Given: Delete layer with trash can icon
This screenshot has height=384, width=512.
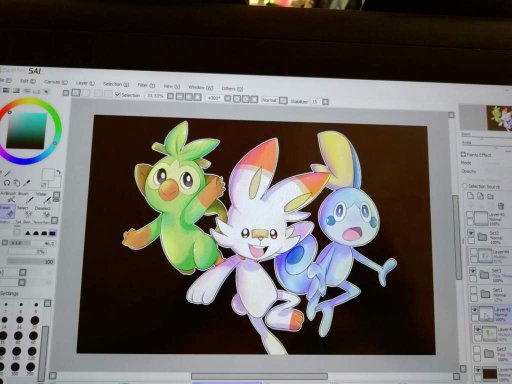Looking at the screenshot, I should [x=501, y=206].
